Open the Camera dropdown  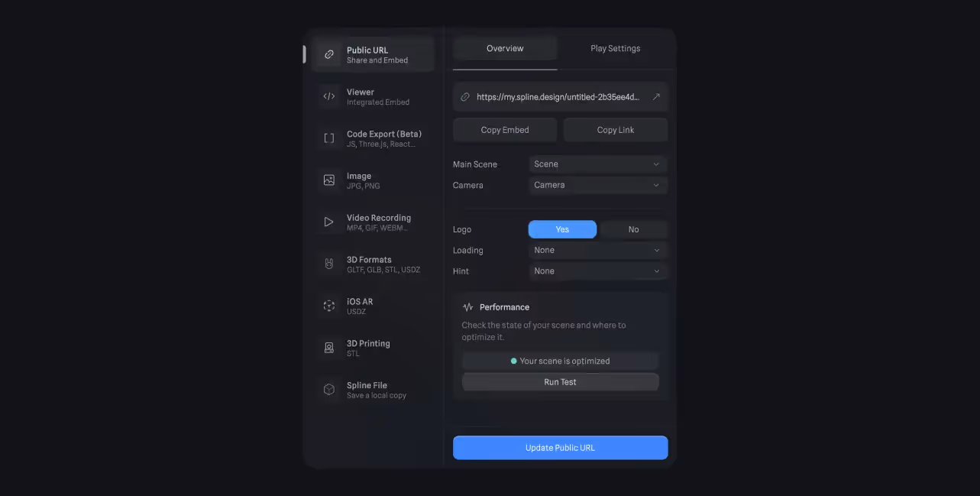coord(598,185)
